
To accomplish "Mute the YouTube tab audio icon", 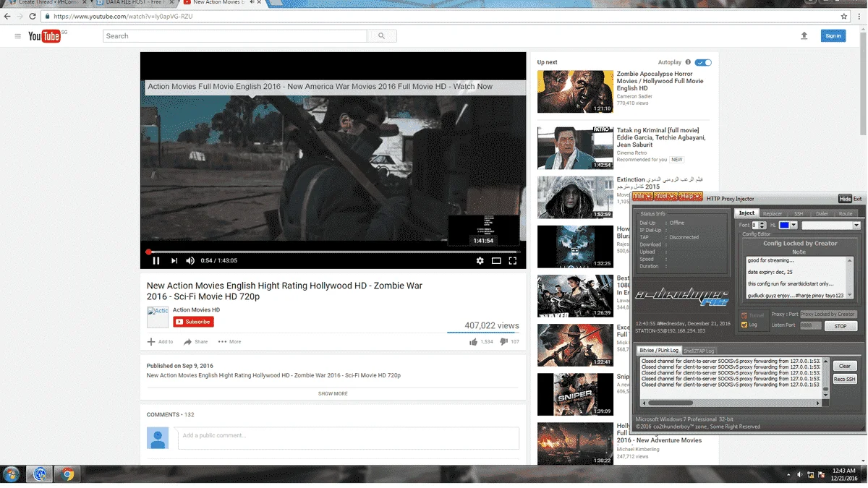I will click(x=252, y=3).
